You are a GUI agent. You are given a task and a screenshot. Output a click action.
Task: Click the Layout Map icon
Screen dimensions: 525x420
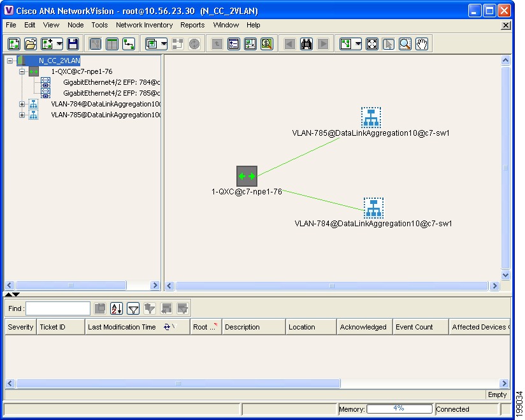[346, 44]
